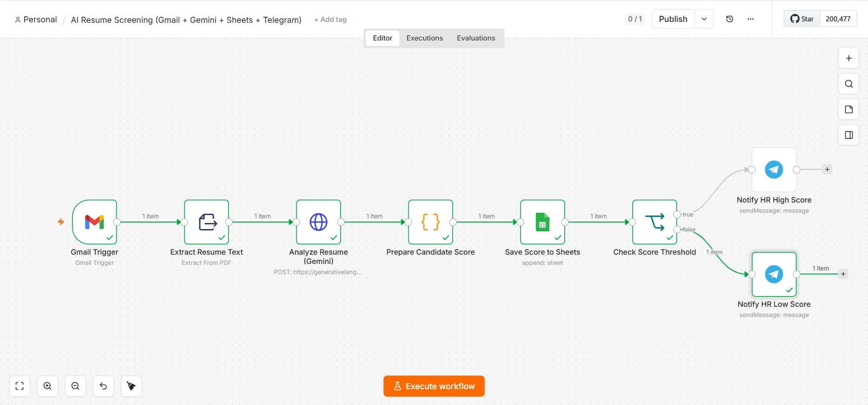868x405 pixels.
Task: Click the Personal project breadcrumb
Action: pos(36,20)
